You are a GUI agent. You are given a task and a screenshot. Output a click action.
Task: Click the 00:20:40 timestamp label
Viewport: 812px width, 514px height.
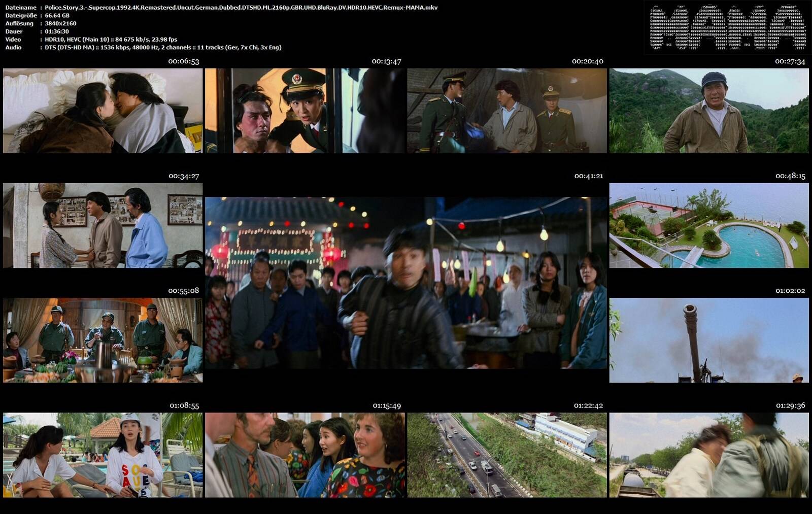click(588, 61)
